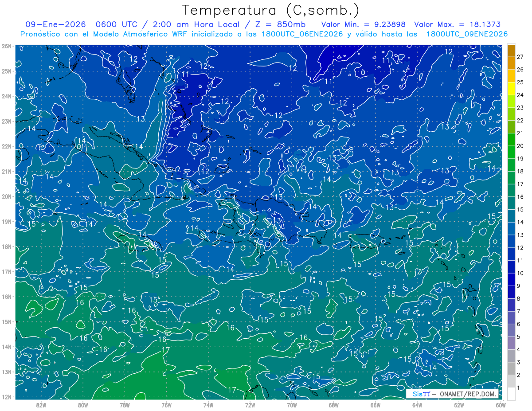This screenshot has width=532, height=411.
Task: Click the '12N' latitude axis label
Action: coord(6,397)
